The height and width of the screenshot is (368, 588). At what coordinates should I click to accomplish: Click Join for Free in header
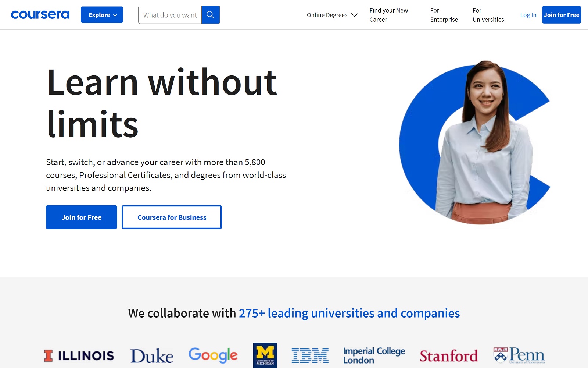[561, 15]
